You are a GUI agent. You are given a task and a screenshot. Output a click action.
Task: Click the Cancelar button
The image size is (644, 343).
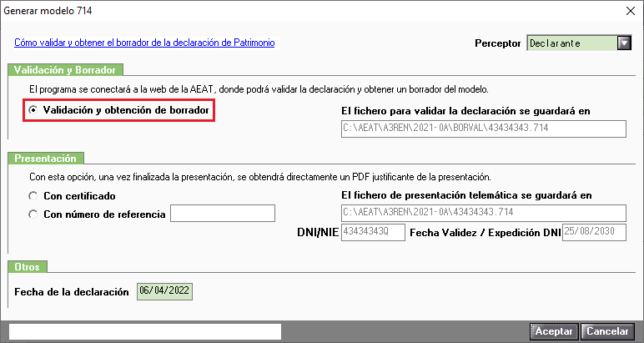(607, 331)
